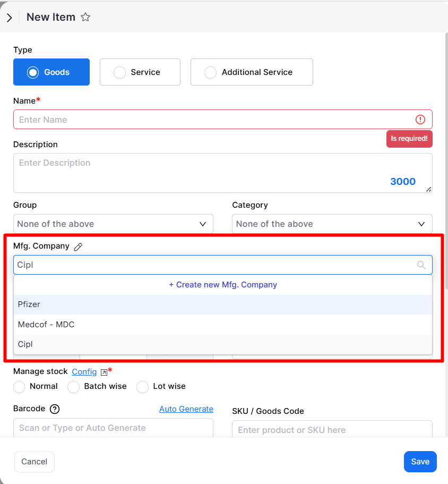Image resolution: width=448 pixels, height=484 pixels.
Task: Click the resize handle of the Description box
Action: [x=428, y=190]
